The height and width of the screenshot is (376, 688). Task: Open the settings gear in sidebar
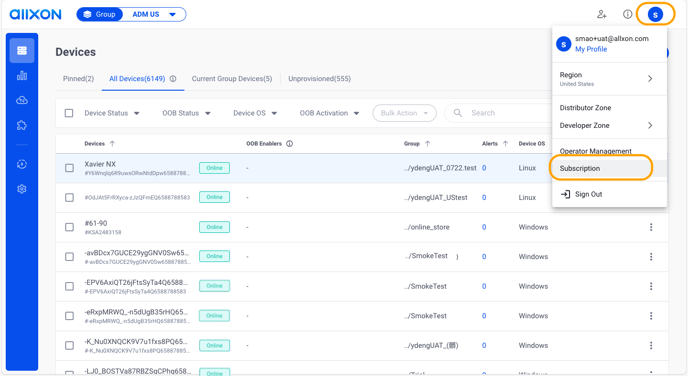(x=22, y=189)
